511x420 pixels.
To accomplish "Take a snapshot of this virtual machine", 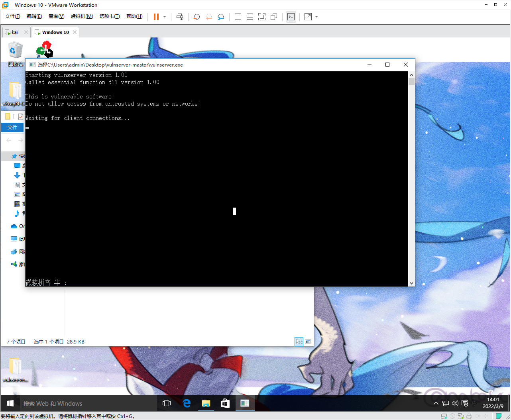I will (197, 17).
